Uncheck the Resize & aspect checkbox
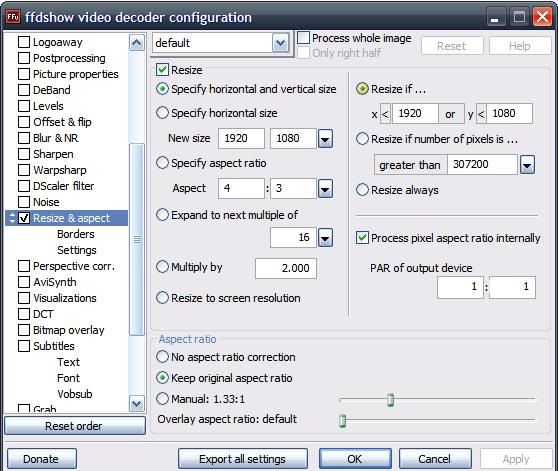The image size is (558, 471). tap(24, 218)
